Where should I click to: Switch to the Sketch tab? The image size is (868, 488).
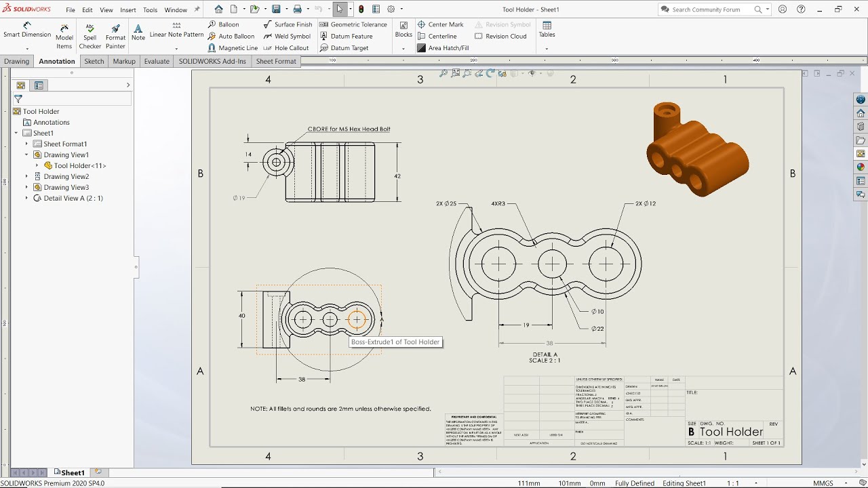coord(94,61)
